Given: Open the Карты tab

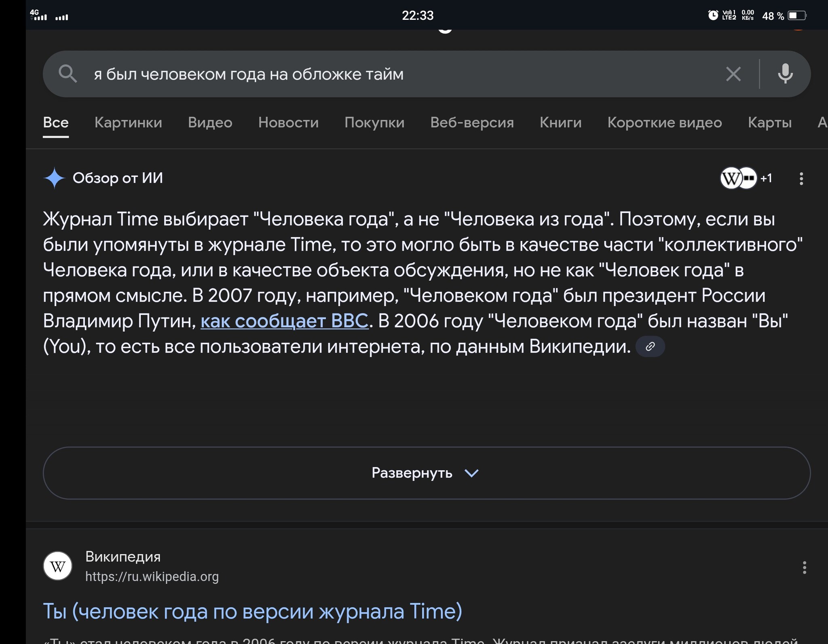Looking at the screenshot, I should click(770, 122).
